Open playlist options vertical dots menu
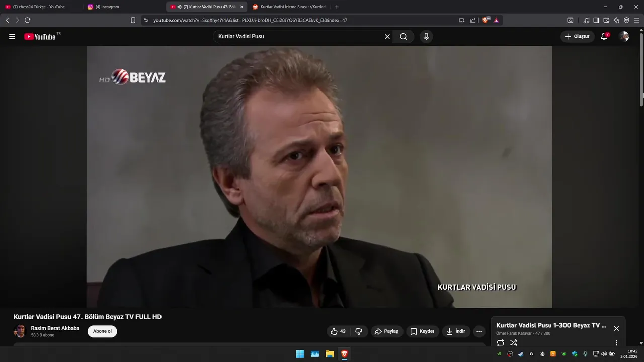Image resolution: width=644 pixels, height=362 pixels. [x=616, y=343]
